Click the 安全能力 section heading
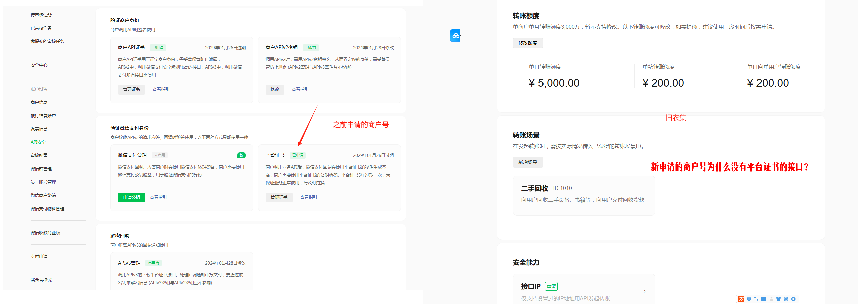868x304 pixels. tap(526, 263)
